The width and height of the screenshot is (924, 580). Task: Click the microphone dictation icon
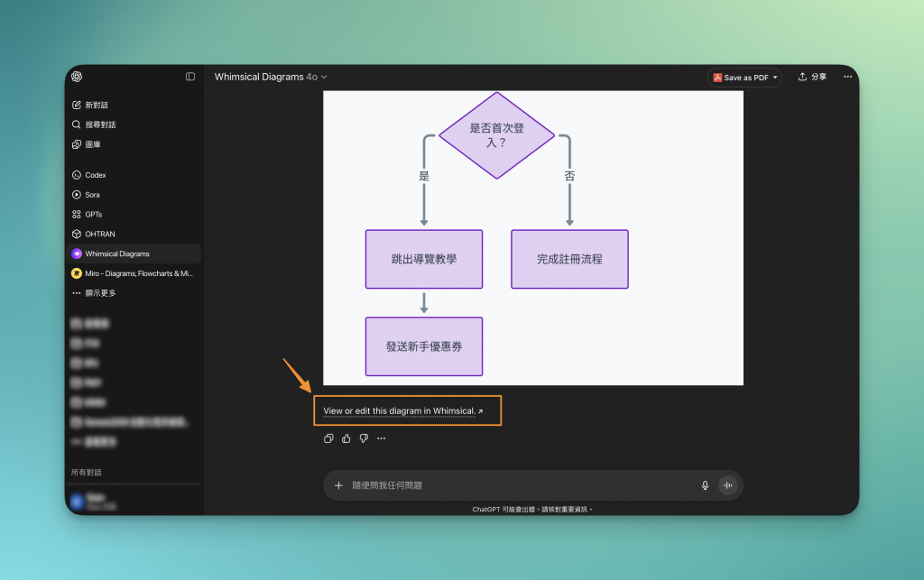pyautogui.click(x=705, y=485)
